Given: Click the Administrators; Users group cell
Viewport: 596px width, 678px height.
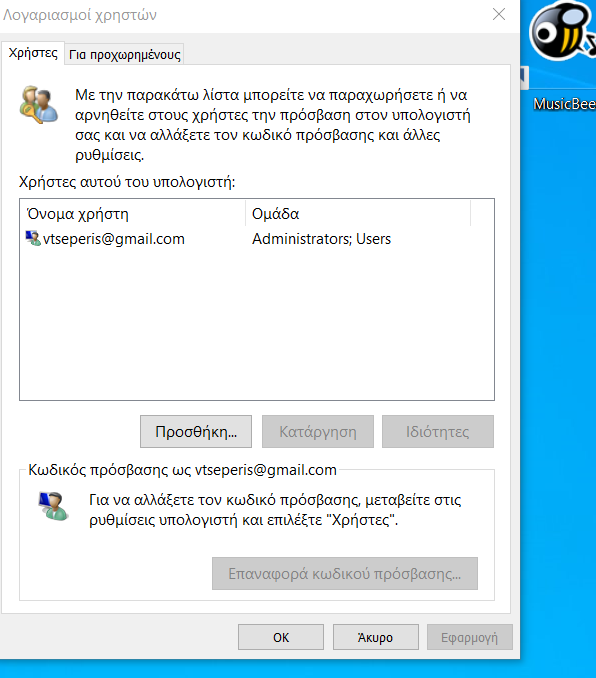Looking at the screenshot, I should [321, 239].
